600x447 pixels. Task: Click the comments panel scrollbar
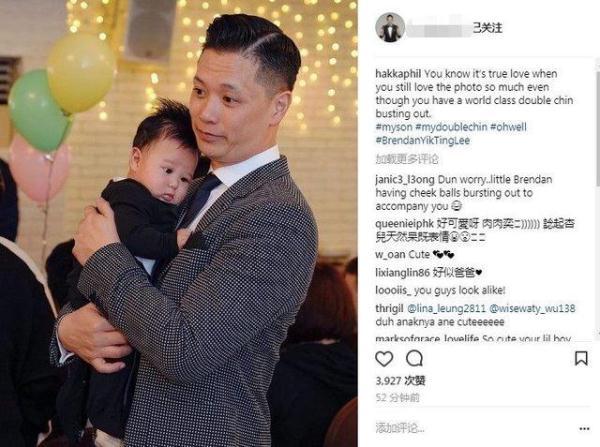tap(597, 199)
